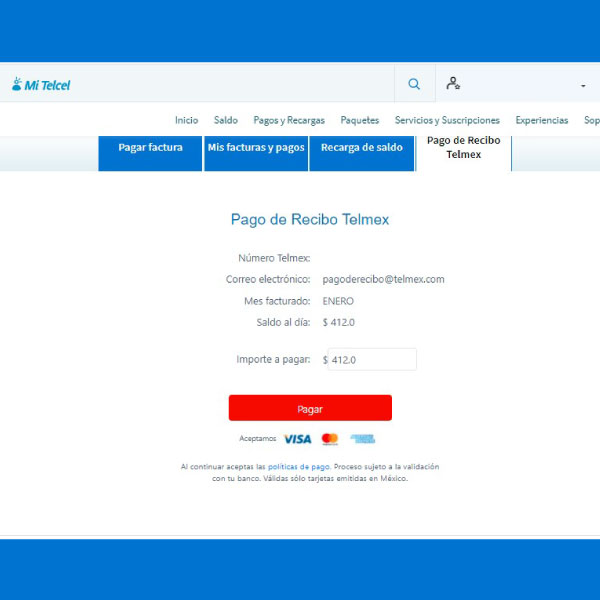Open the Experiencias menu item
Image resolution: width=600 pixels, height=600 pixels.
click(x=543, y=120)
